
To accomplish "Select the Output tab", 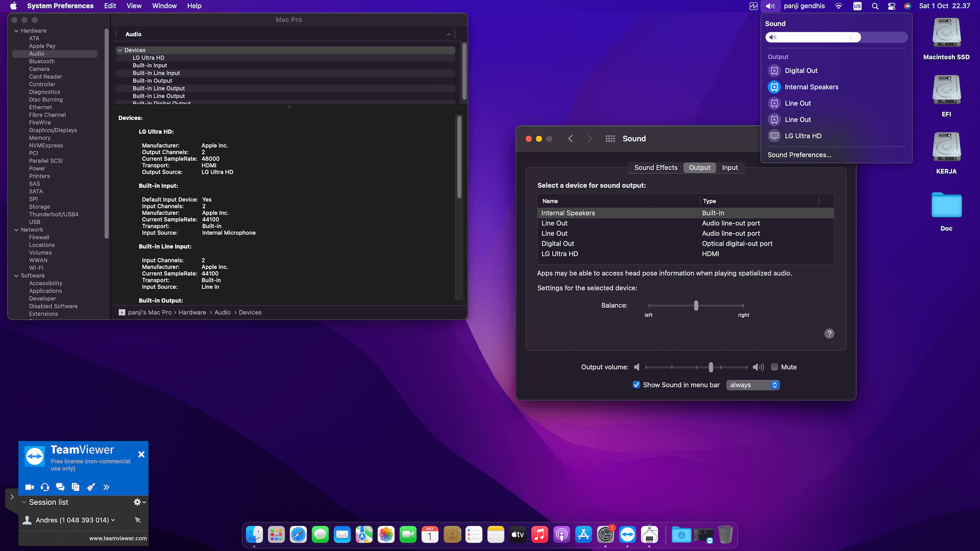I will [x=699, y=167].
